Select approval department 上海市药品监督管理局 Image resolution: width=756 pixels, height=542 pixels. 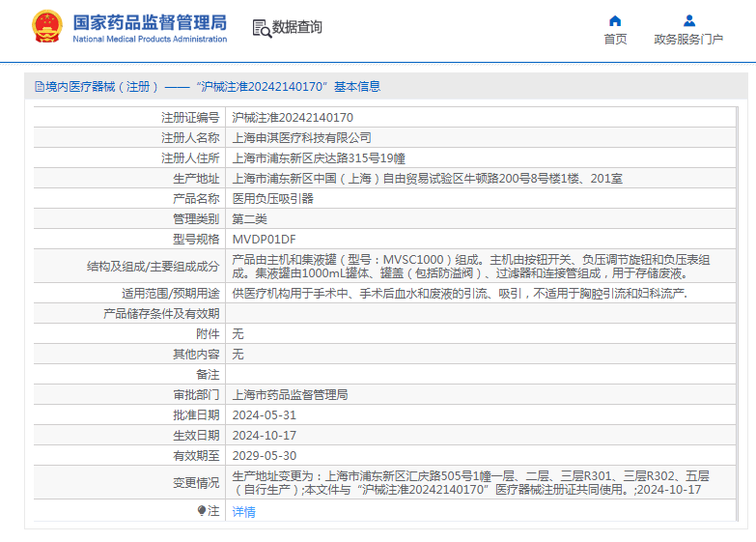tap(291, 395)
